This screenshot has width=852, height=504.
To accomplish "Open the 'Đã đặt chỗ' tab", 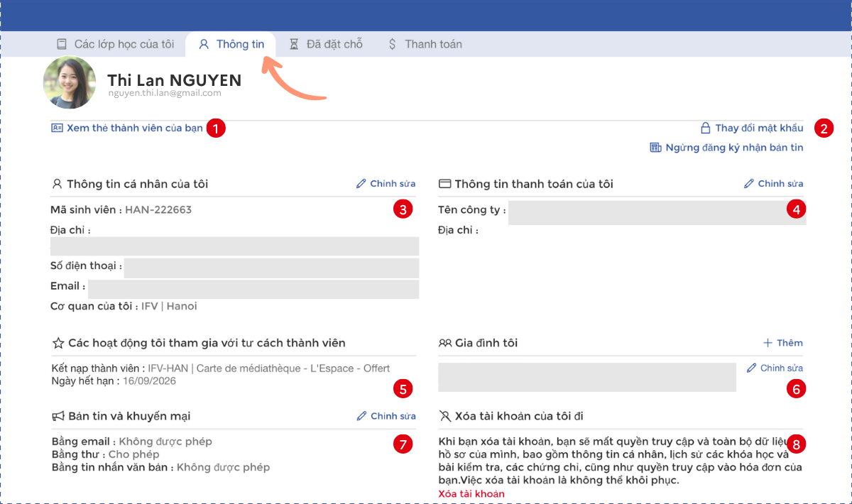I will pos(326,44).
